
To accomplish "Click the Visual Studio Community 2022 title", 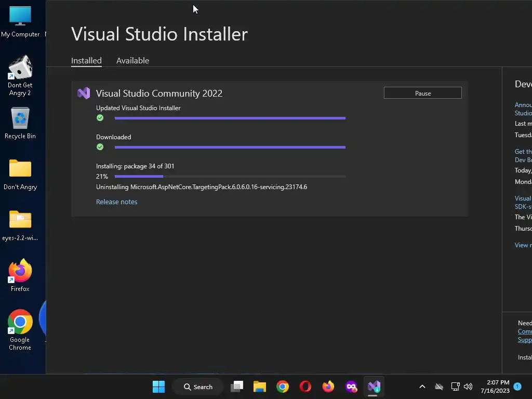I will [159, 93].
